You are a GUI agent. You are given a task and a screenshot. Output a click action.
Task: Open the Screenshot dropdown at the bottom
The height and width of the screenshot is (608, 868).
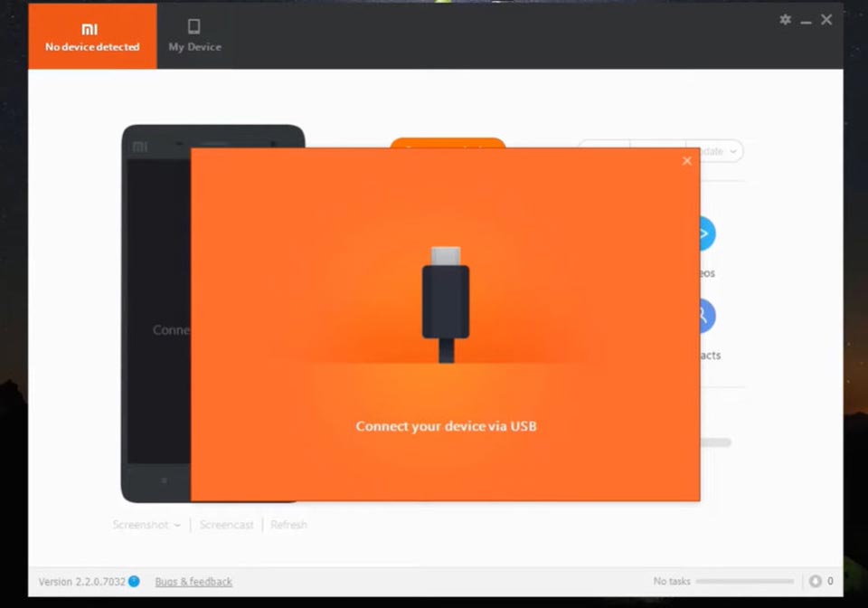coord(145,525)
